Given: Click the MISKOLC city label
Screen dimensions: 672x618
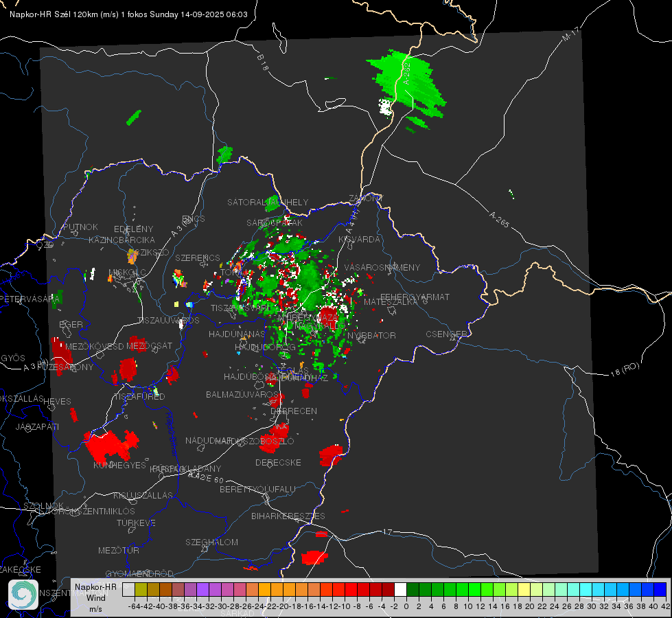Looking at the screenshot, I should tap(127, 273).
